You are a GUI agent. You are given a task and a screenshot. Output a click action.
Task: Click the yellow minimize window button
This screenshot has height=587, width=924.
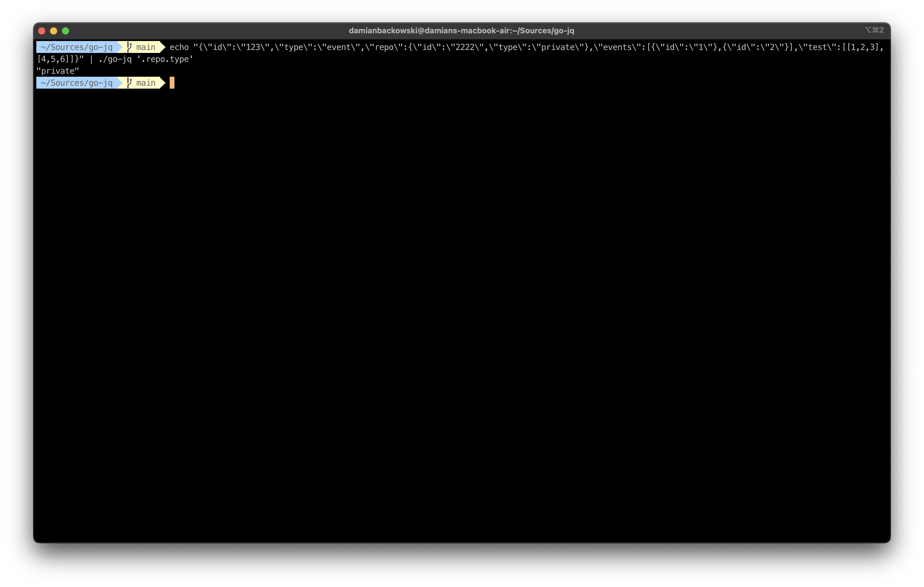tap(54, 31)
